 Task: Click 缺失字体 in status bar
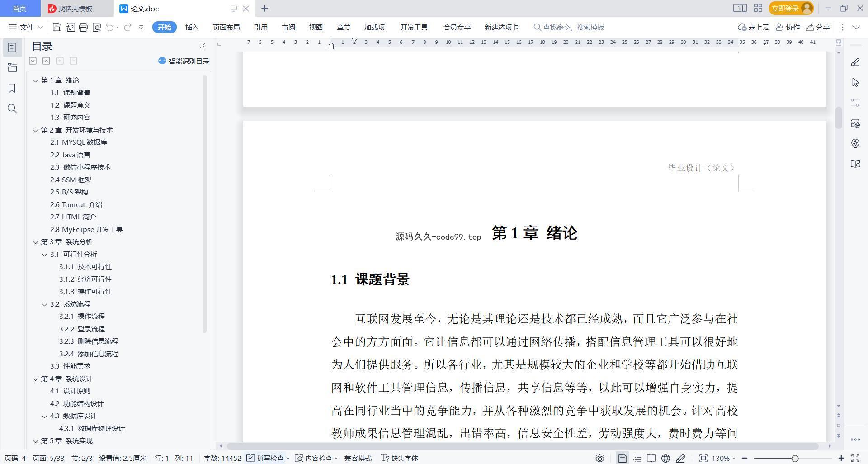click(x=400, y=458)
